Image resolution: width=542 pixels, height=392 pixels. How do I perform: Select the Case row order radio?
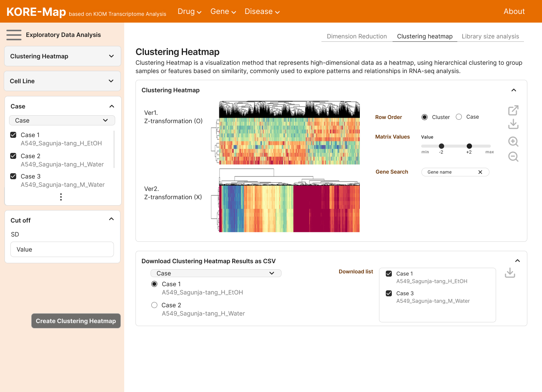click(x=459, y=117)
